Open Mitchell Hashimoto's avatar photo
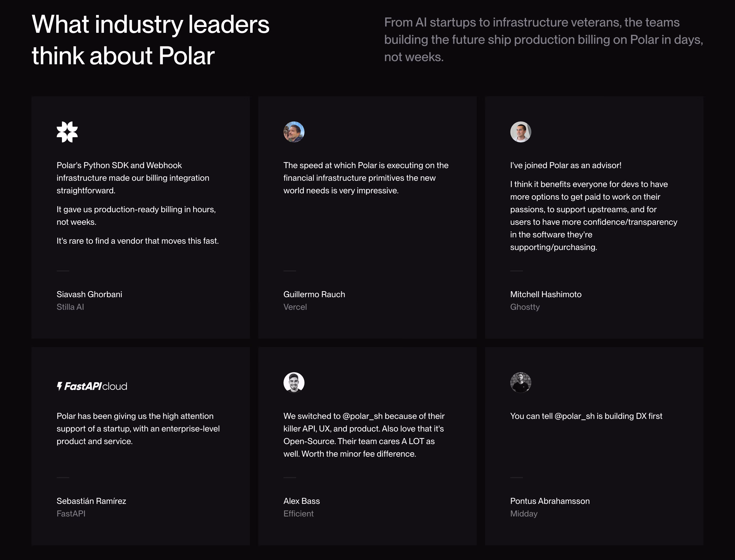Viewport: 735px width, 560px height. pos(521,132)
